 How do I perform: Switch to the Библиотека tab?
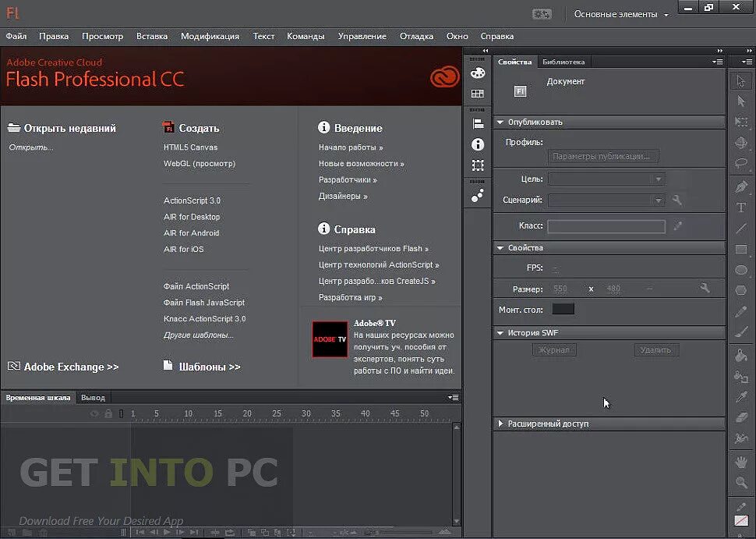(x=563, y=62)
